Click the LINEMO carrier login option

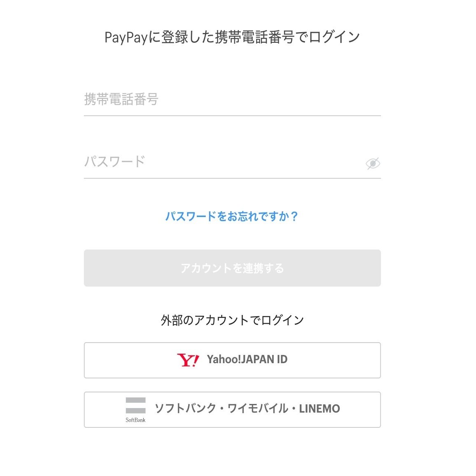click(232, 409)
